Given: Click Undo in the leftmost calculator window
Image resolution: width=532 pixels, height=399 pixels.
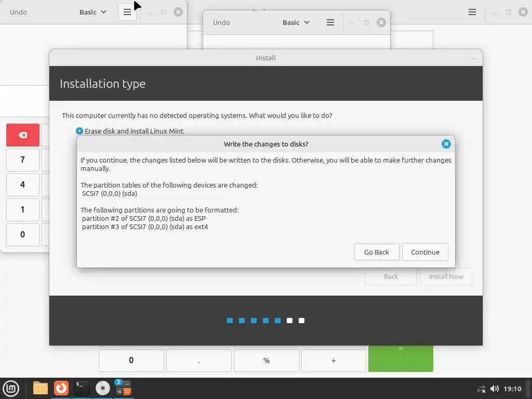Looking at the screenshot, I should 18,12.
